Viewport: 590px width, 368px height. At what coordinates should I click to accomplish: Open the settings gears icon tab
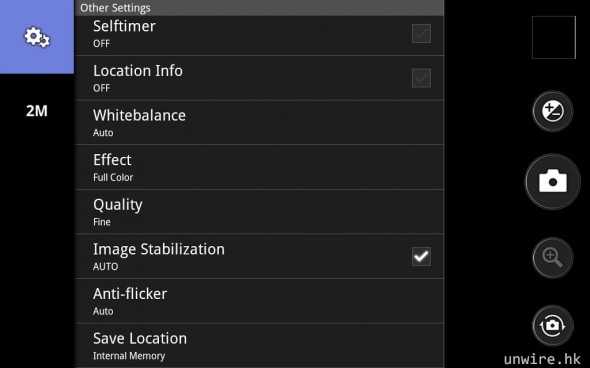[x=37, y=37]
